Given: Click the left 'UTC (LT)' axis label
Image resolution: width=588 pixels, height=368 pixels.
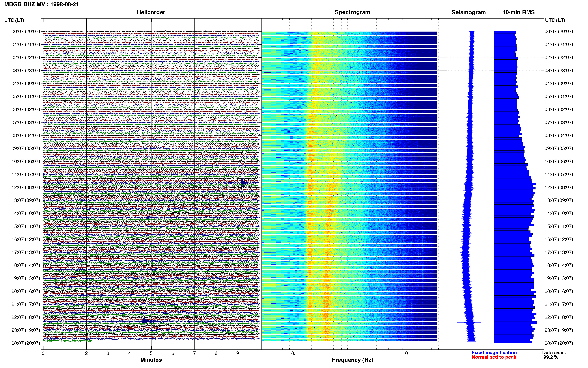Looking at the screenshot, I should (x=14, y=20).
